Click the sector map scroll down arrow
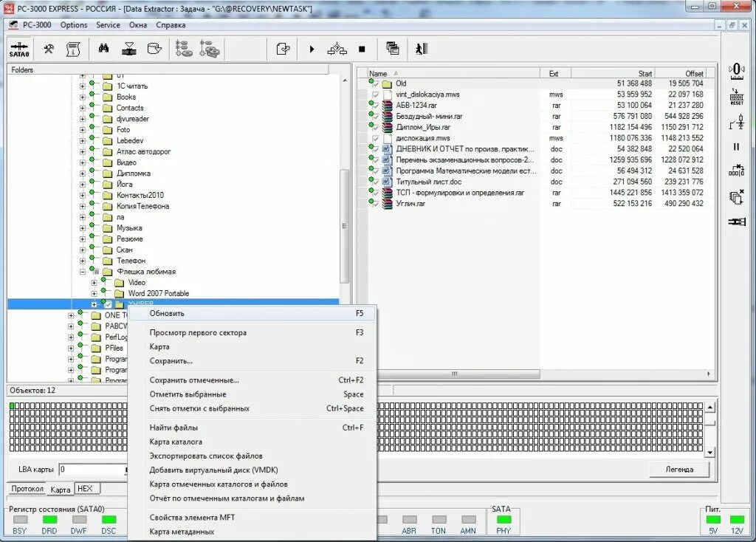 tap(709, 453)
